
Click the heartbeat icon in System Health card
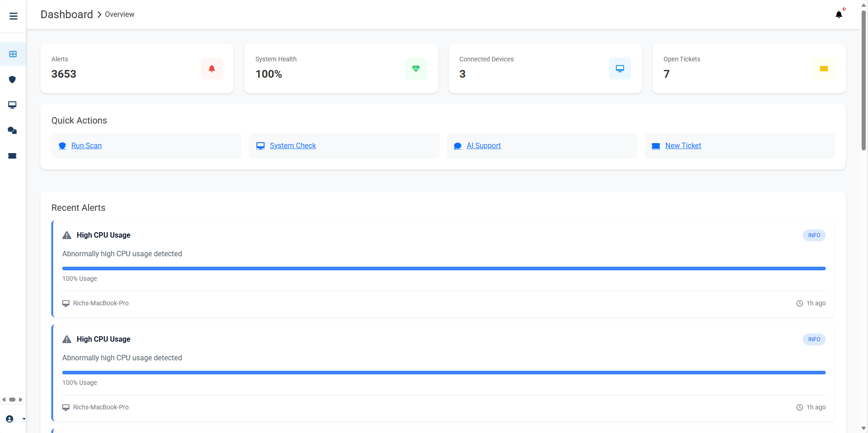[416, 69]
